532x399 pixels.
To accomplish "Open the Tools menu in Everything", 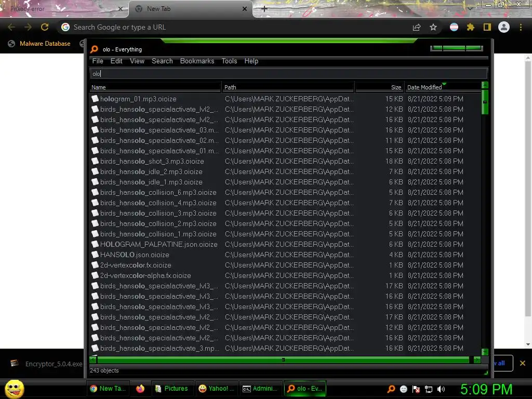I will point(229,61).
